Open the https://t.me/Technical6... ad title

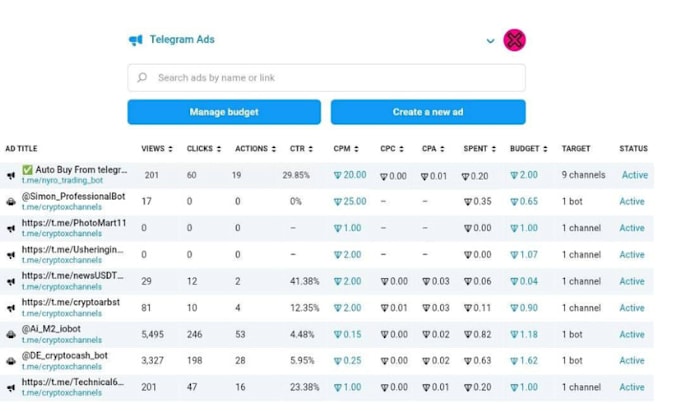[x=73, y=382]
